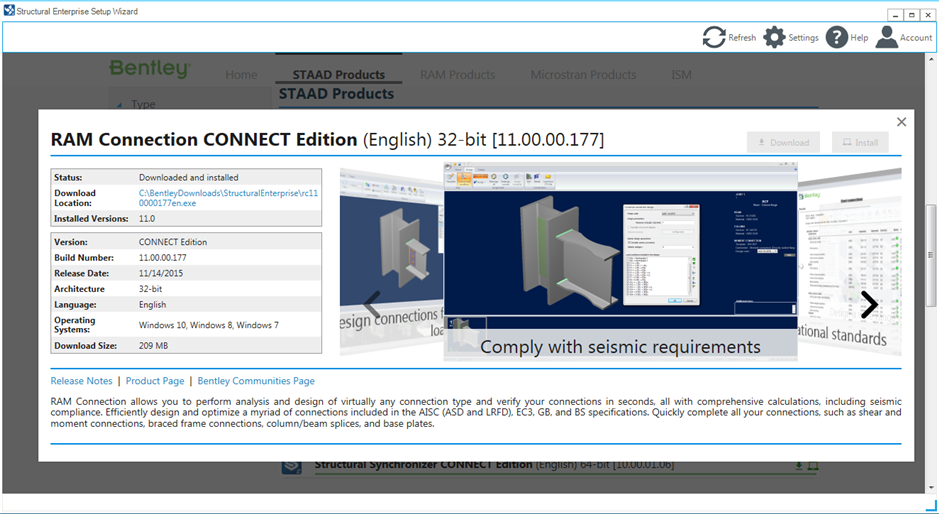Click the STAAD Products section heading
Viewport: 939px width, 514px height.
click(x=336, y=93)
